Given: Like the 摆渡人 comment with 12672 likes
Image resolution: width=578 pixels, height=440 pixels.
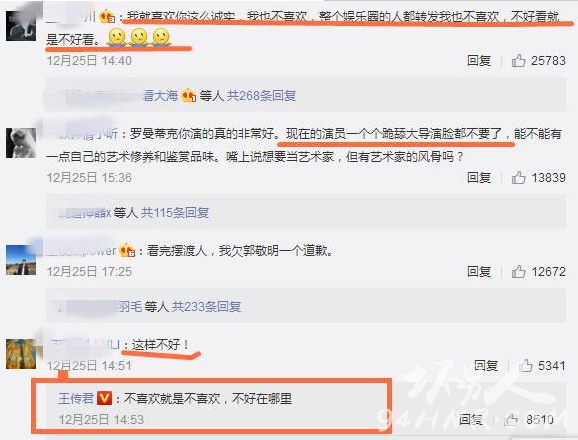Looking at the screenshot, I should (x=518, y=272).
